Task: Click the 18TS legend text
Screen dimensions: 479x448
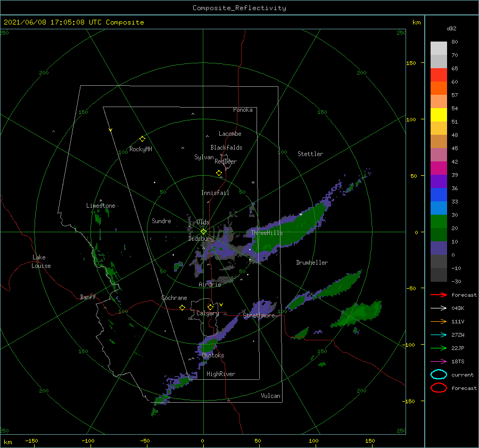Action: 458,362
